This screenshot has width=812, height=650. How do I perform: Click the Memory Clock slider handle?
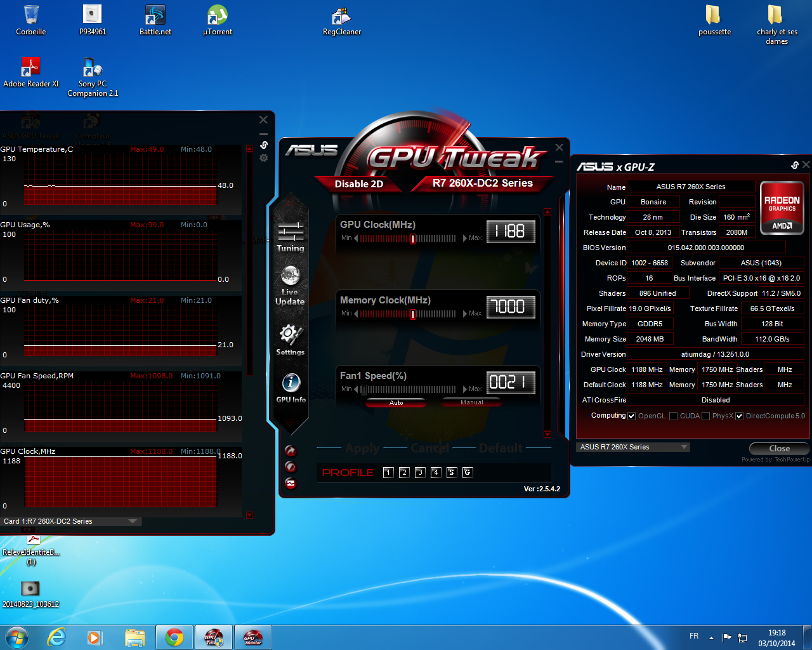(x=414, y=314)
